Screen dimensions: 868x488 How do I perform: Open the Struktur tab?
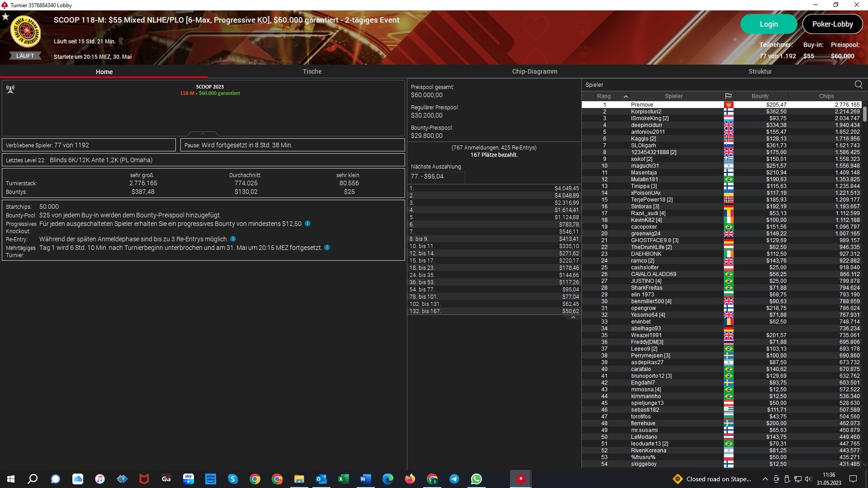(760, 71)
